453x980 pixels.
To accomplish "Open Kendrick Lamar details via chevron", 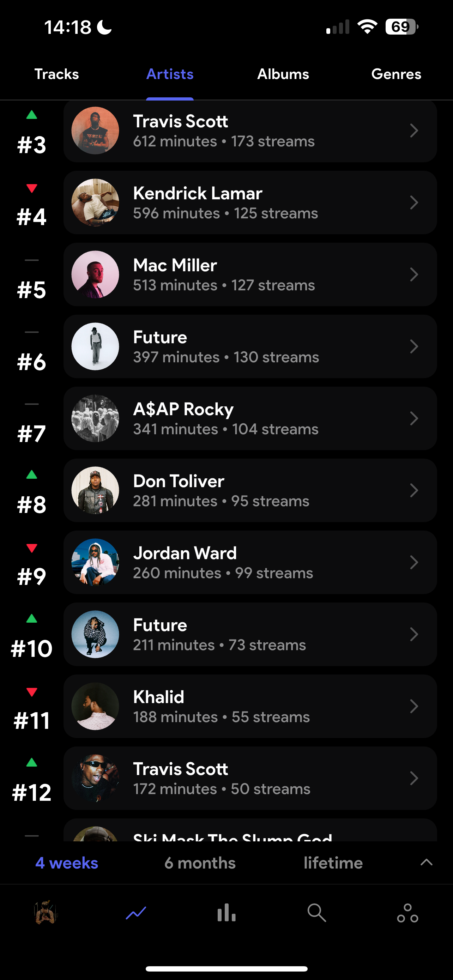I will [x=414, y=202].
